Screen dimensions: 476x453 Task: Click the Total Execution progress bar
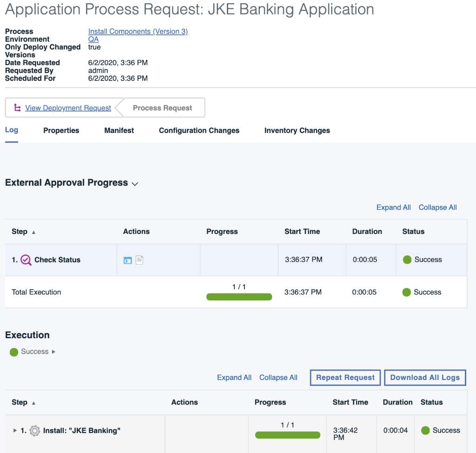239,296
